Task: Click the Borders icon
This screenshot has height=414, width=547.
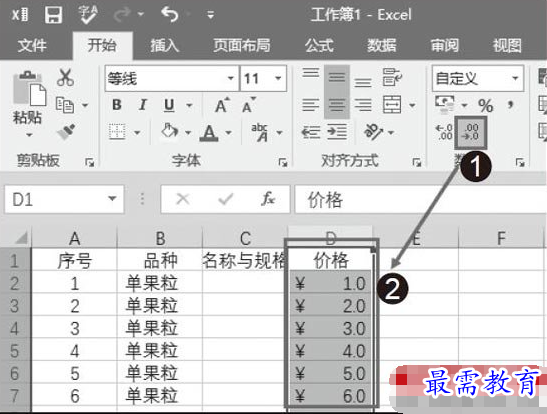Action: (x=117, y=132)
